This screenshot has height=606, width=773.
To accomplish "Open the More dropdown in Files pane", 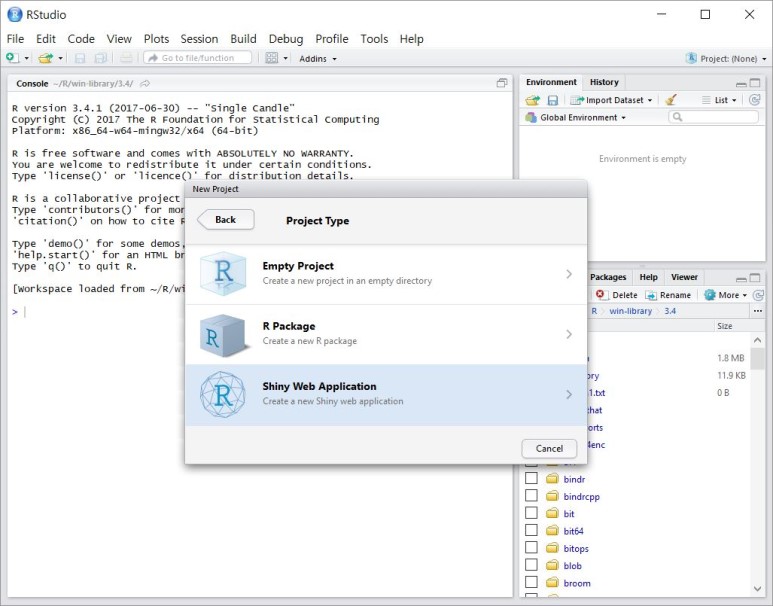I will (726, 295).
